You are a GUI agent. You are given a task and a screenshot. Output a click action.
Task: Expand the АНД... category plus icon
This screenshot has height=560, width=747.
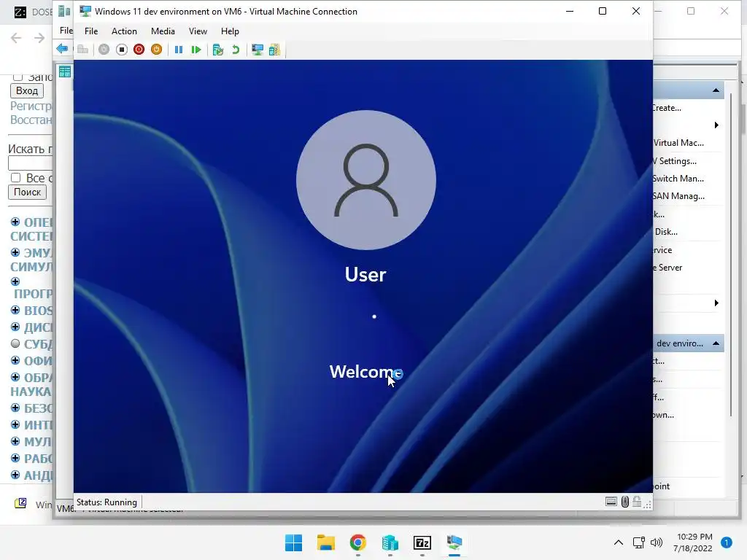point(15,475)
